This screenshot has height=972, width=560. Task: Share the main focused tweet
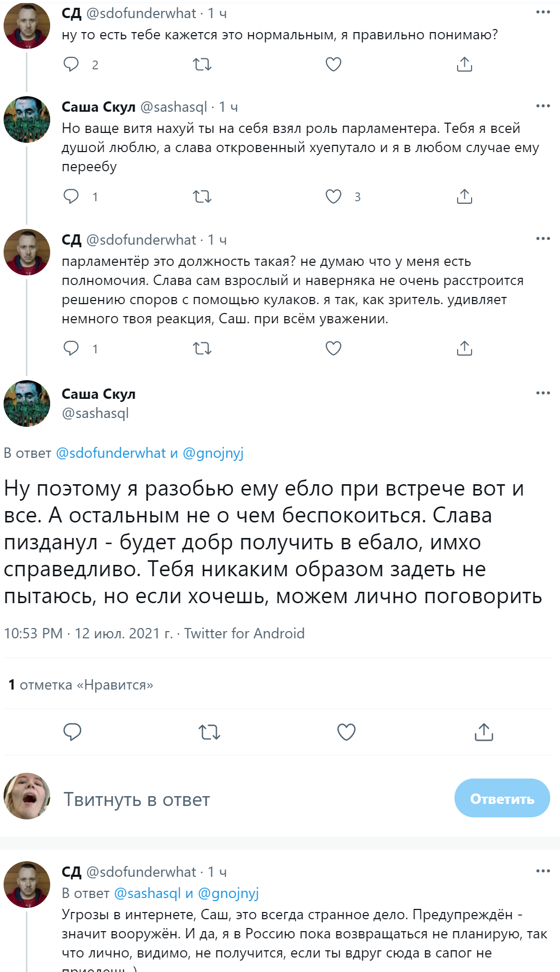point(483,732)
